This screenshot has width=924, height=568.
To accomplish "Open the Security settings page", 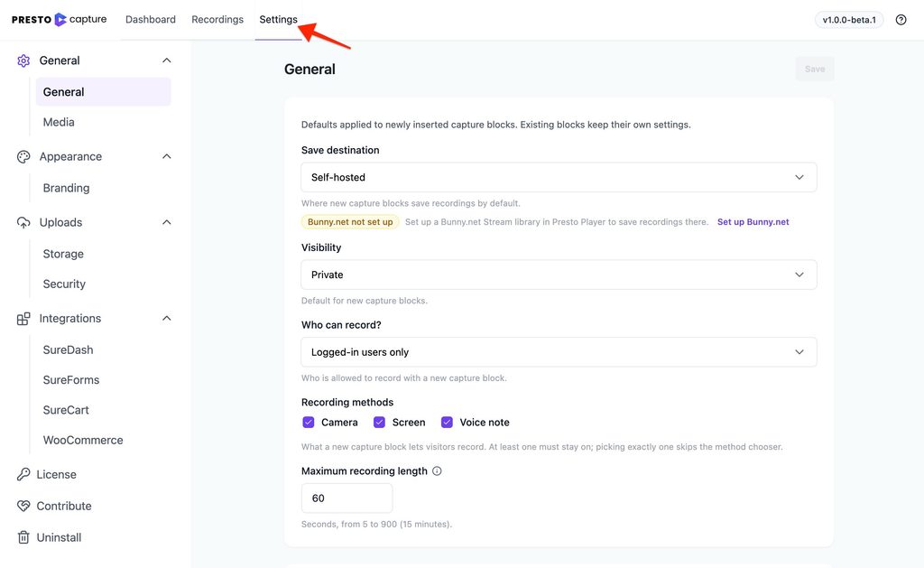I will tap(64, 284).
